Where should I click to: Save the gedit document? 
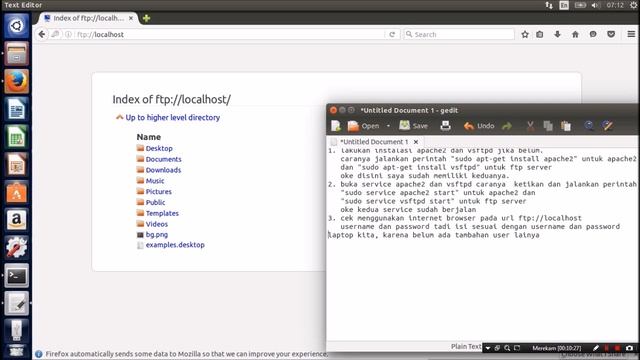413,126
